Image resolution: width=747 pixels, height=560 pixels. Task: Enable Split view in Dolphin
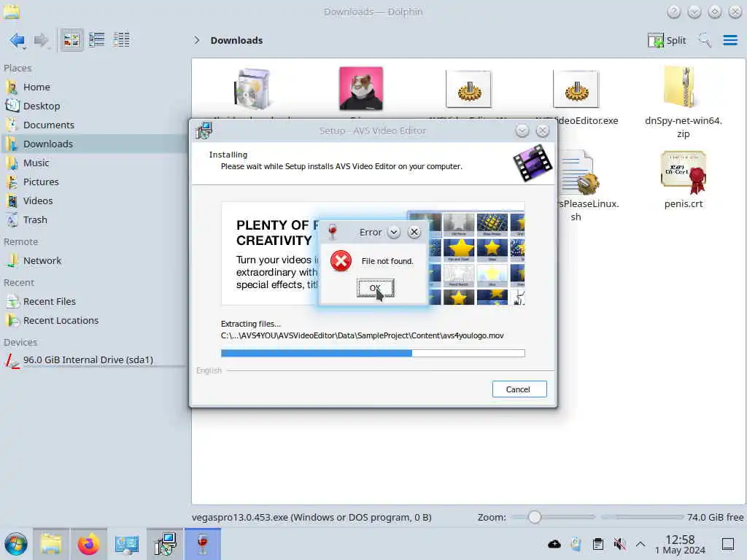tap(667, 41)
